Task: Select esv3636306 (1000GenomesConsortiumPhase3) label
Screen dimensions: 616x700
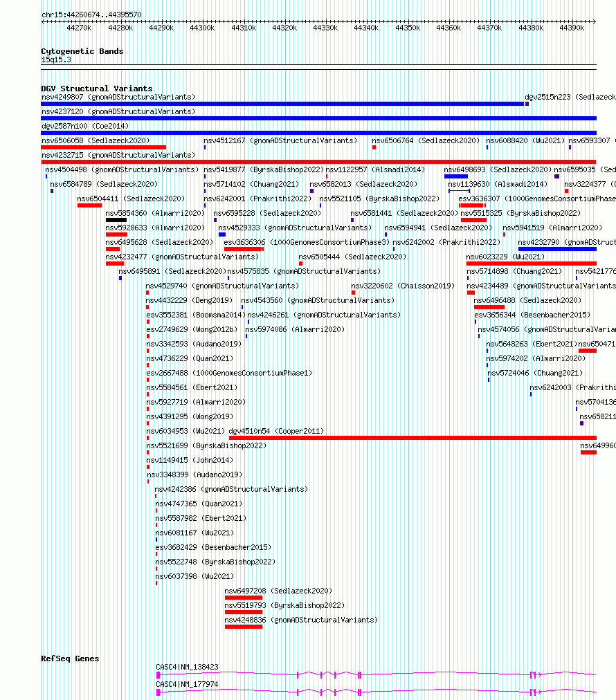Action: pos(307,242)
